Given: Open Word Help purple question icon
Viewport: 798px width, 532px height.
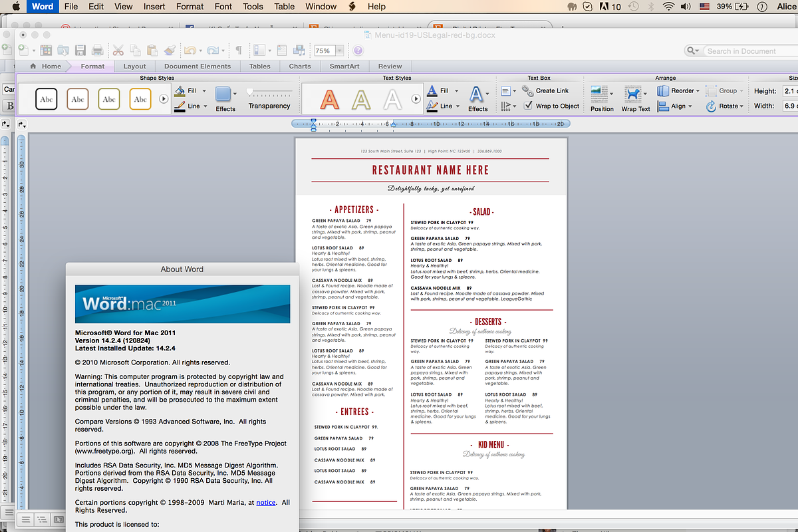Looking at the screenshot, I should coord(358,51).
